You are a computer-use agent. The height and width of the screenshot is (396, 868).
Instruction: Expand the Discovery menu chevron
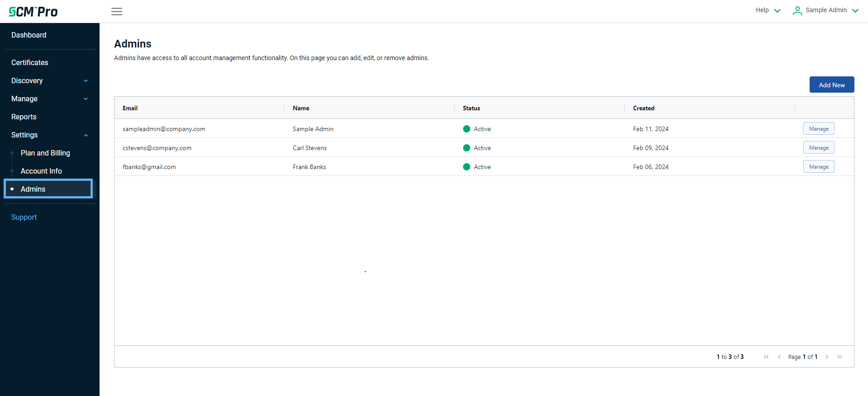coord(86,81)
